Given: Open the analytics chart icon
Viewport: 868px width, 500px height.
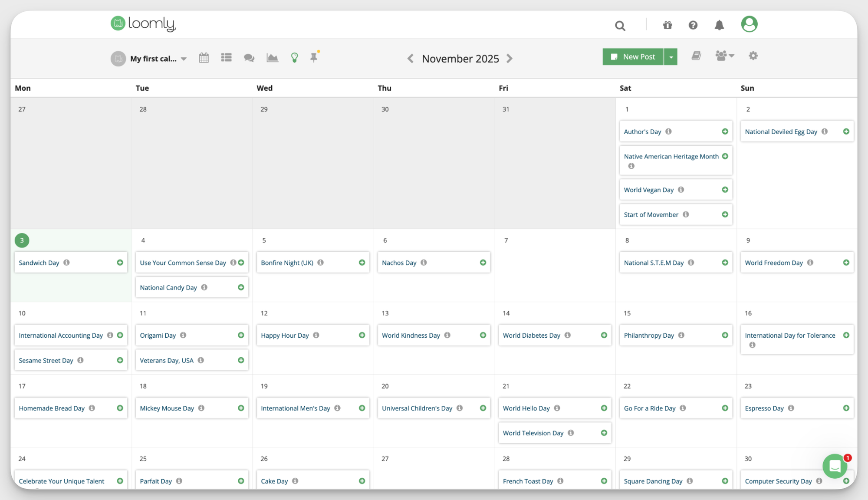Looking at the screenshot, I should point(272,58).
